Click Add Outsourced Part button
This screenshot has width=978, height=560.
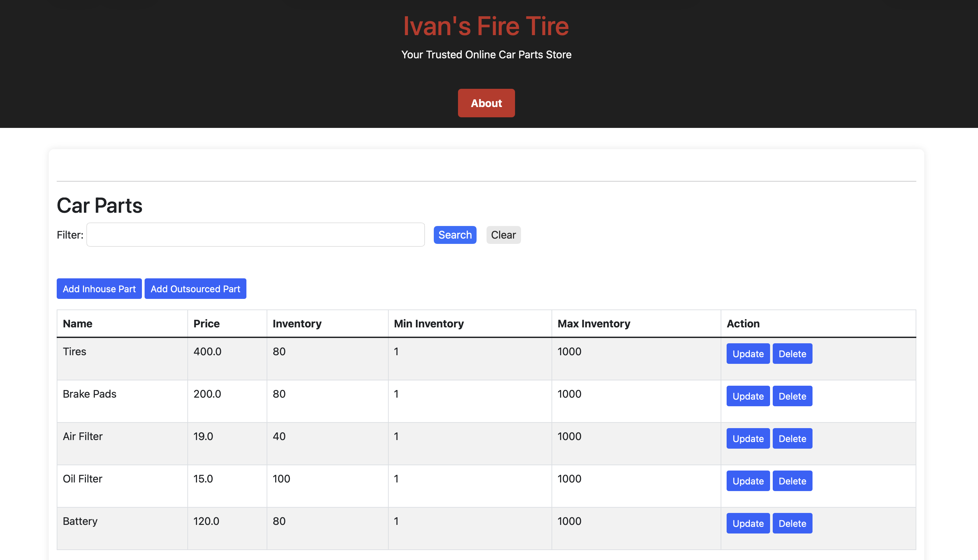195,289
